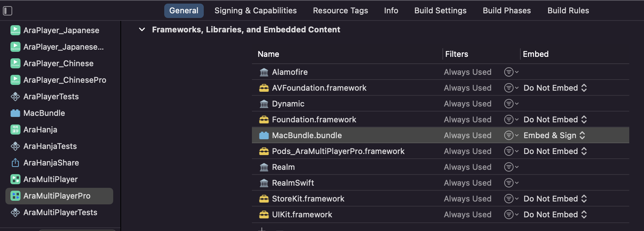The image size is (644, 231).
Task: Click the AraHanjaTests test icon
Action: click(15, 146)
